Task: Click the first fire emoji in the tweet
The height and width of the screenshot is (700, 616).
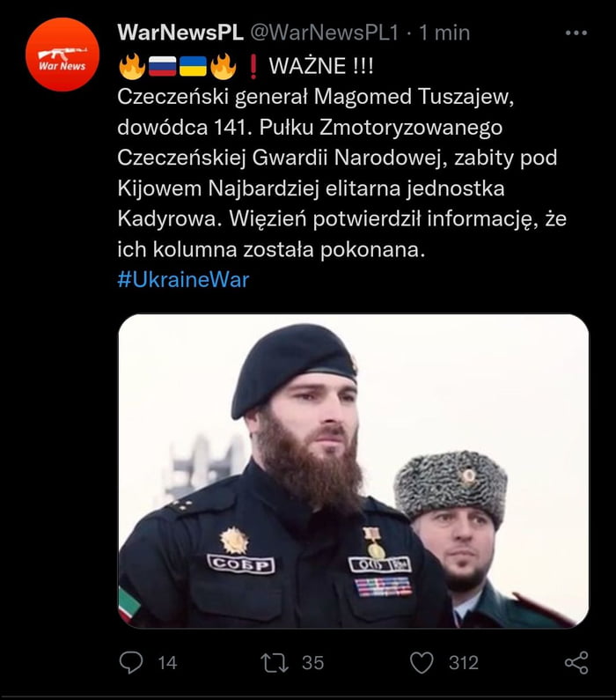Action: pyautogui.click(x=133, y=67)
